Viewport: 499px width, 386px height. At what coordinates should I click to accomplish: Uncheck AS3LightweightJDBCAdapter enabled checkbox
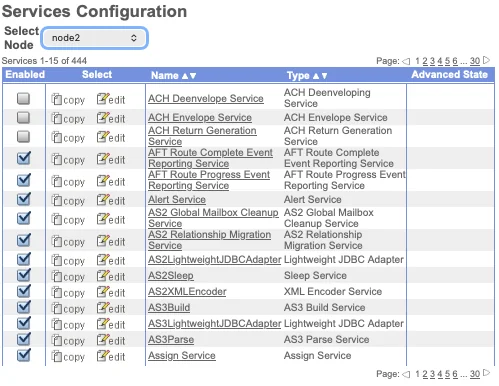click(x=24, y=323)
